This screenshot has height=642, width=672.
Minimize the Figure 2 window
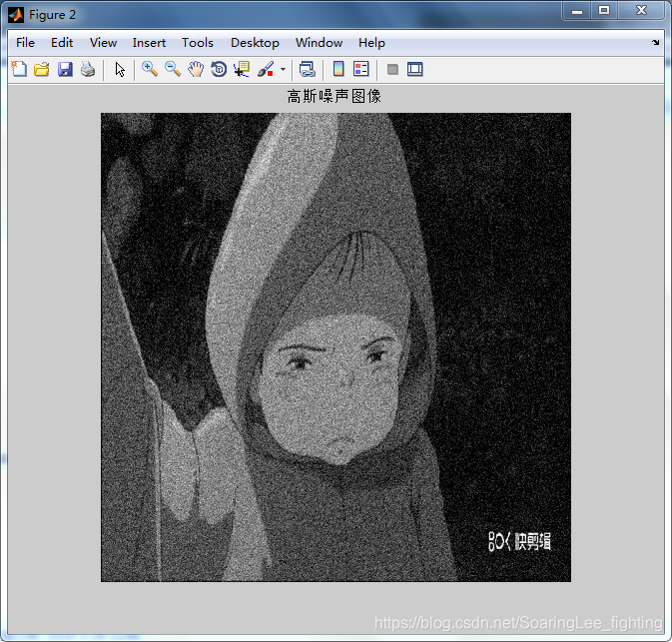577,10
